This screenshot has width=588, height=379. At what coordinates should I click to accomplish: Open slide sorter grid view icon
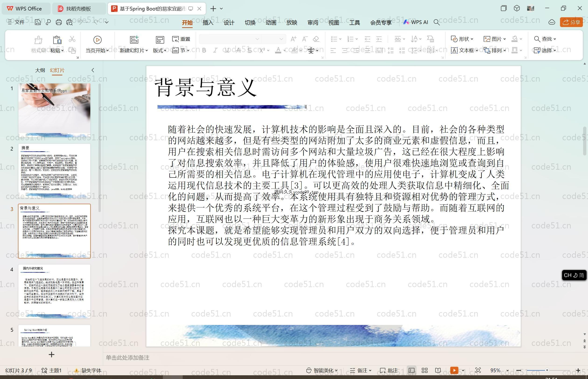pos(424,370)
